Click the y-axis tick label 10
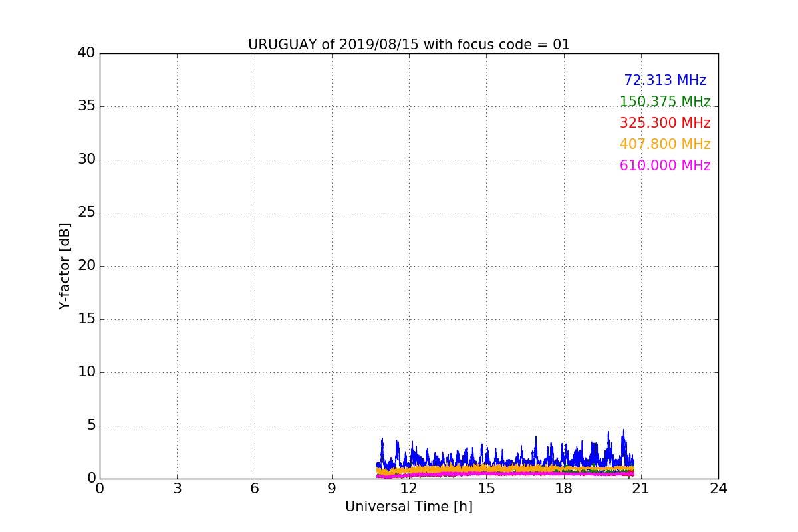 click(x=86, y=372)
